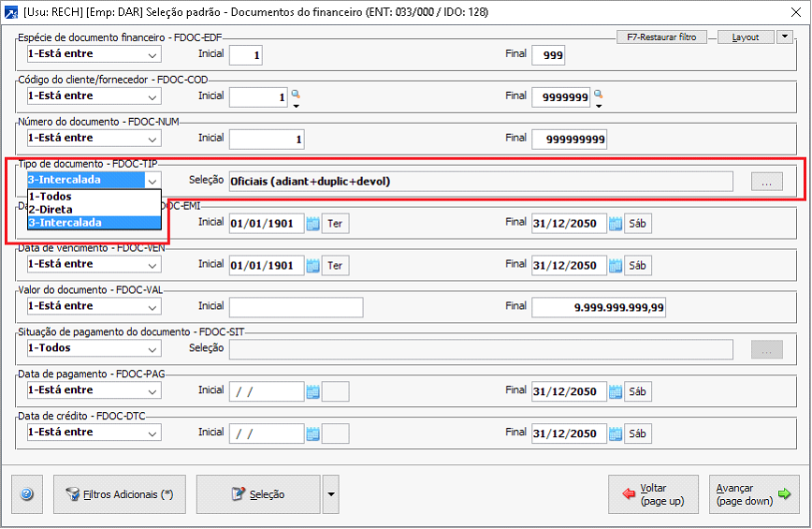Open the arrow menu beside Layout button
This screenshot has height=529, width=812.
pos(785,37)
